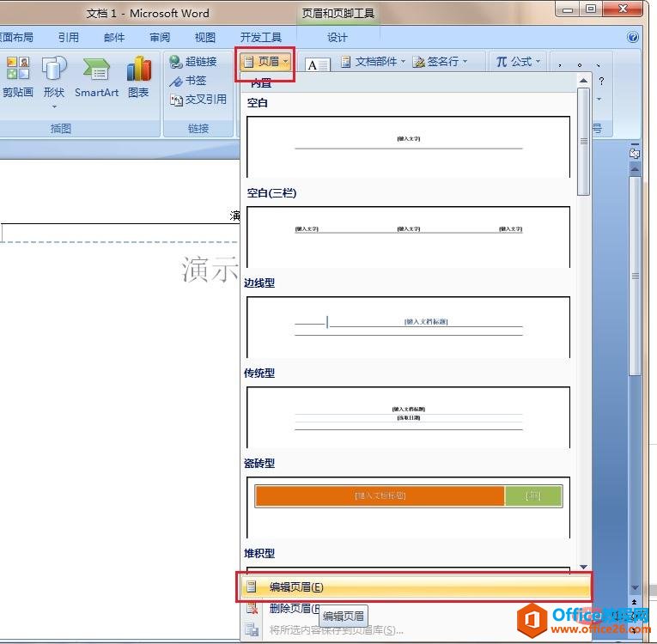Choose the 空白 header thumbnail

click(x=409, y=147)
